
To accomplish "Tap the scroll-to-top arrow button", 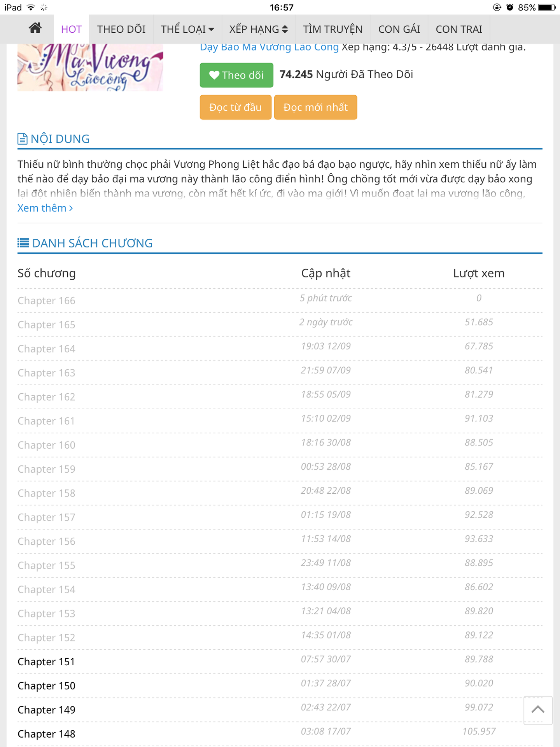I will 538,710.
